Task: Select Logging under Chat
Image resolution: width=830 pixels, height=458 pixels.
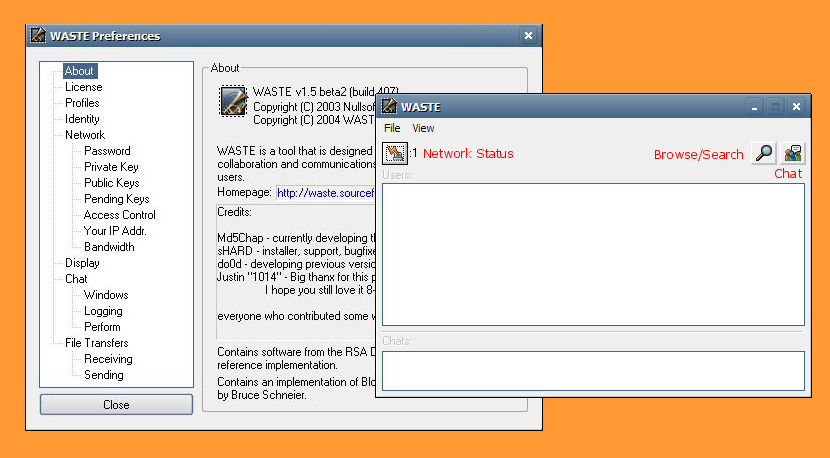Action: coord(103,311)
